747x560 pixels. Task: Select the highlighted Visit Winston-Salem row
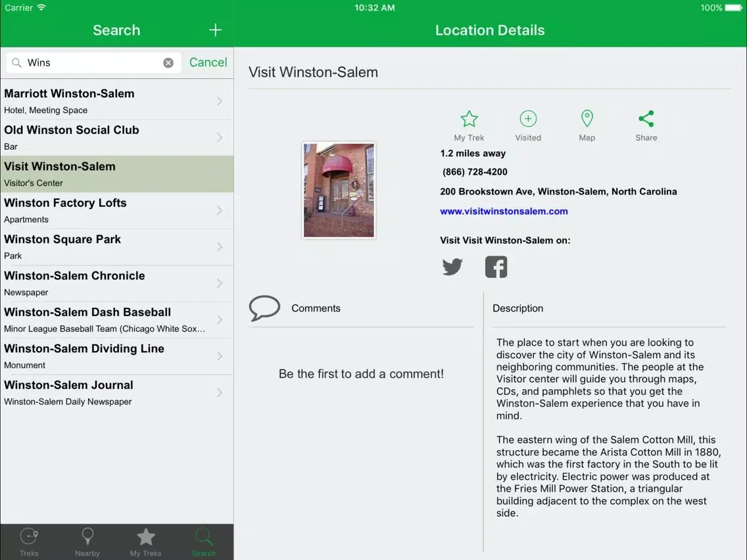coord(117,174)
